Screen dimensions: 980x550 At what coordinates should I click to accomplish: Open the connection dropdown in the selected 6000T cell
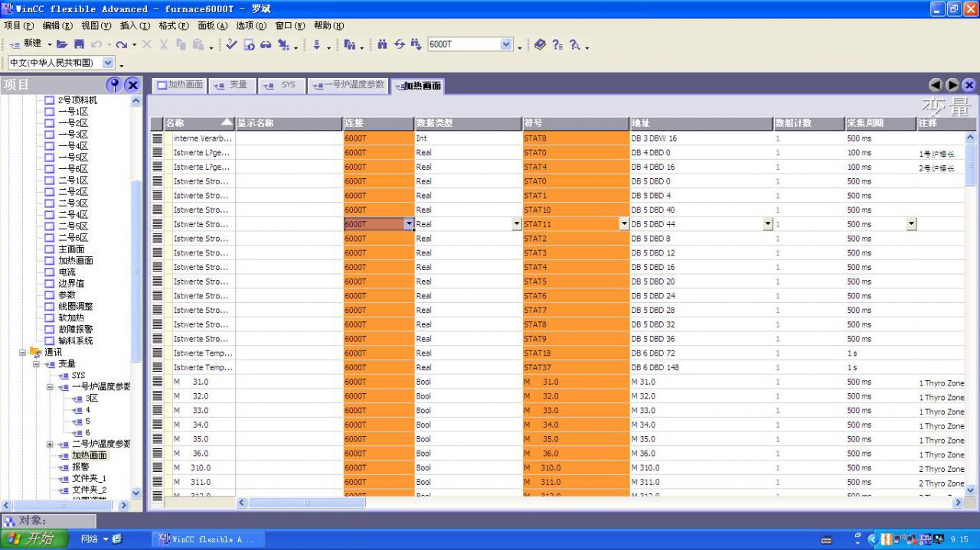(408, 223)
